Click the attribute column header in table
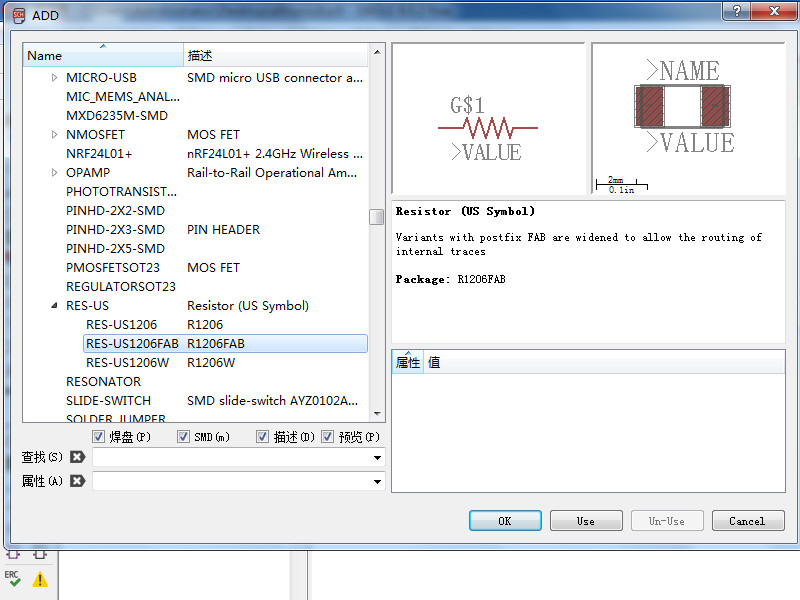The height and width of the screenshot is (600, 800). tap(407, 362)
